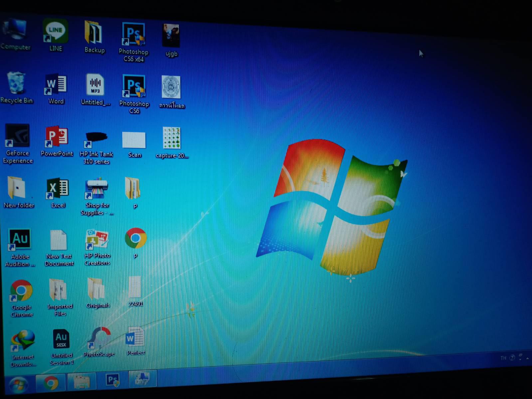Image resolution: width=532 pixels, height=399 pixels.
Task: Click the Photoshop CS6 32-bit shortcut
Action: click(x=134, y=94)
